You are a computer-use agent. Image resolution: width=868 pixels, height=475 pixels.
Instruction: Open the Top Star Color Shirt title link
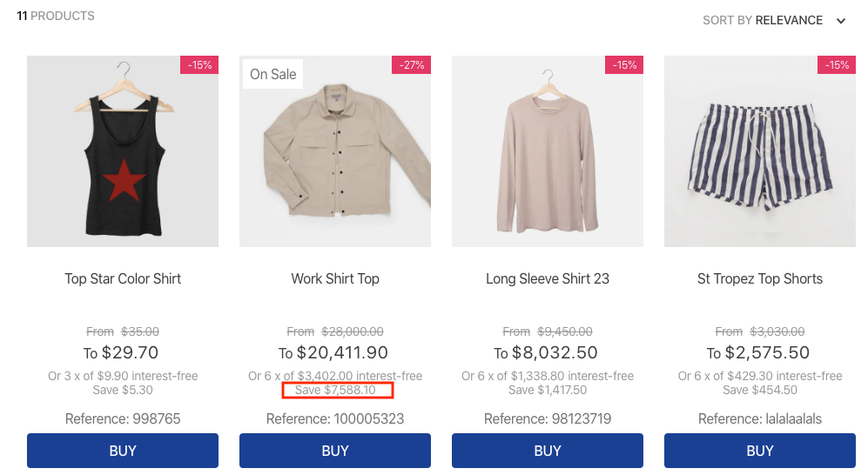[123, 278]
